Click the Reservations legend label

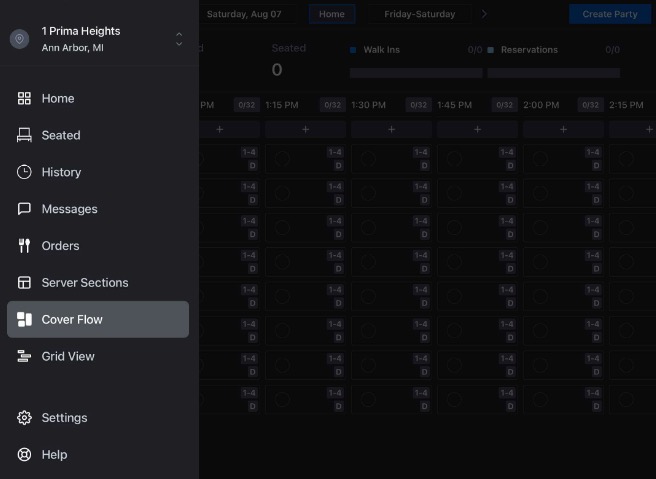529,50
